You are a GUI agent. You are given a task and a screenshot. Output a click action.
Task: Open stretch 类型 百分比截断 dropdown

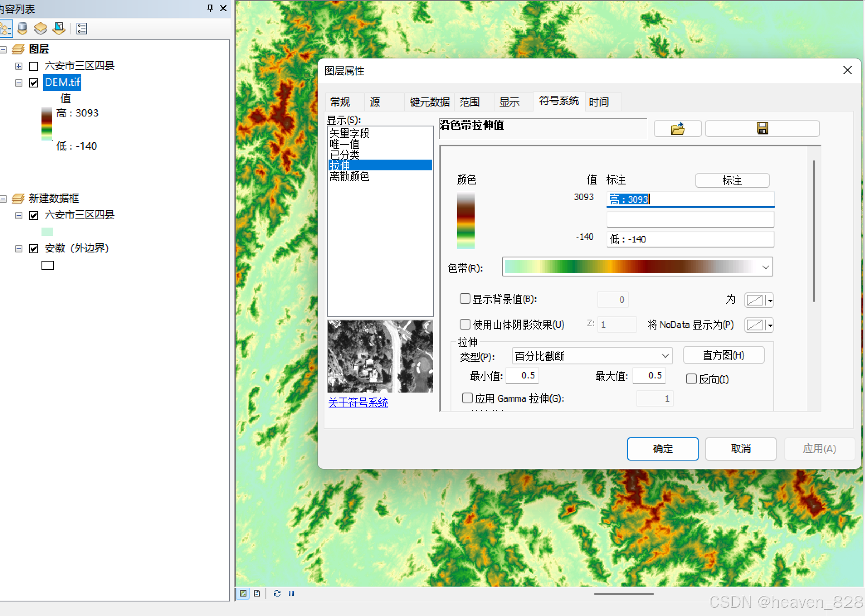point(665,356)
